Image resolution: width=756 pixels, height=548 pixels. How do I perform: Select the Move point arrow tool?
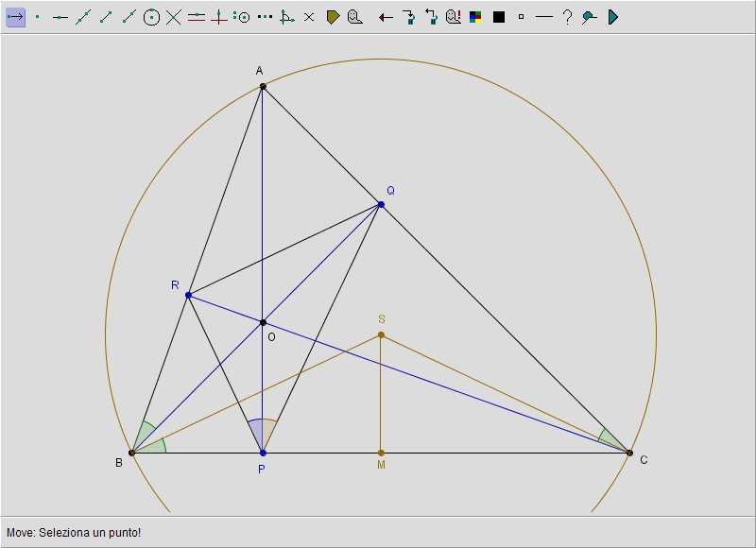[x=15, y=17]
